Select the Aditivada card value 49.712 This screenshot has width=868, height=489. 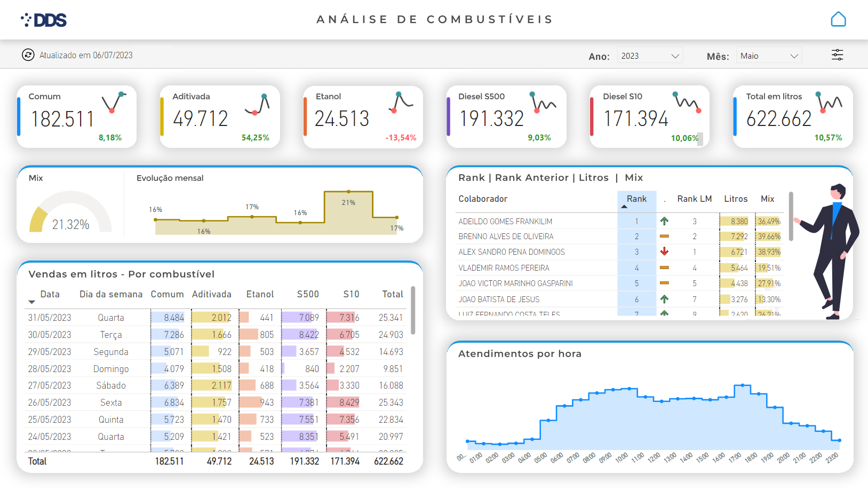[x=201, y=119]
